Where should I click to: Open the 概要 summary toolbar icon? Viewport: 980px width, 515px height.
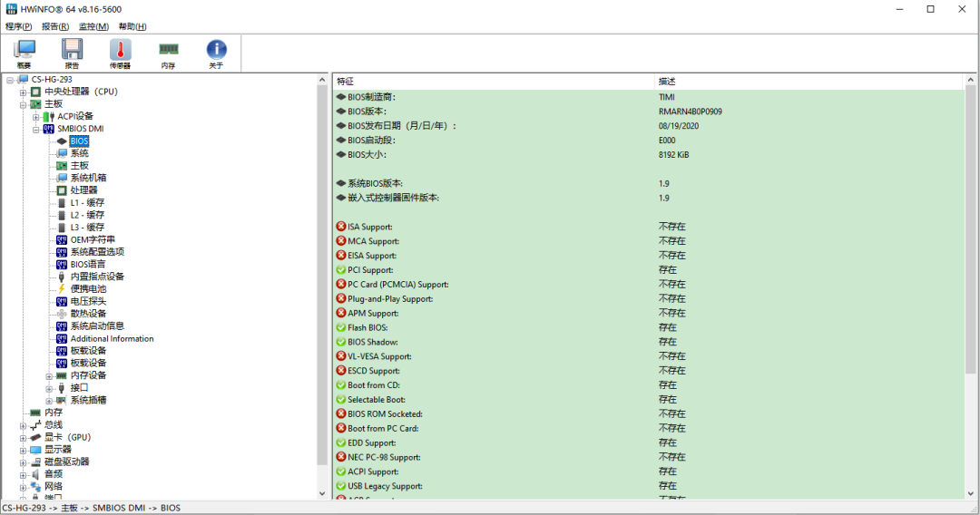point(24,53)
